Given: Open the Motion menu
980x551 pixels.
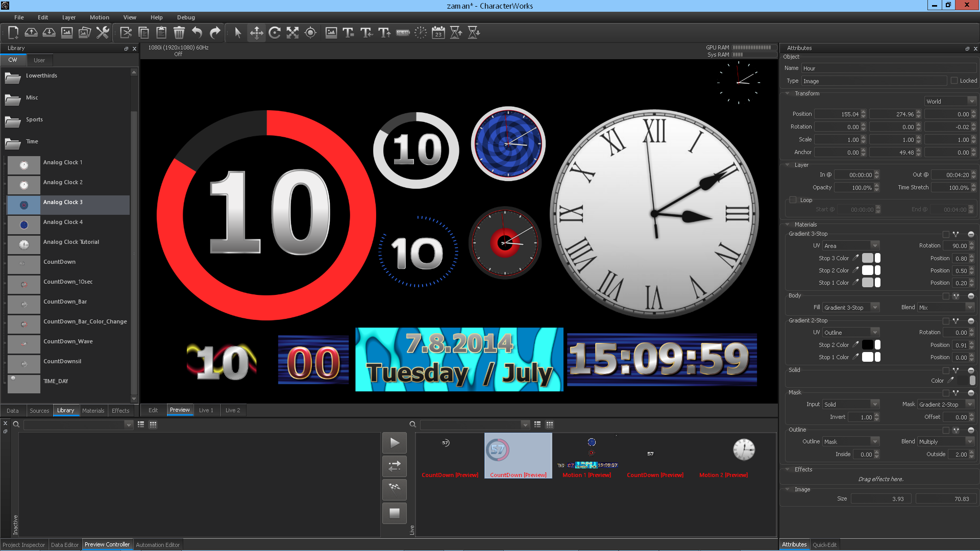Looking at the screenshot, I should 99,17.
